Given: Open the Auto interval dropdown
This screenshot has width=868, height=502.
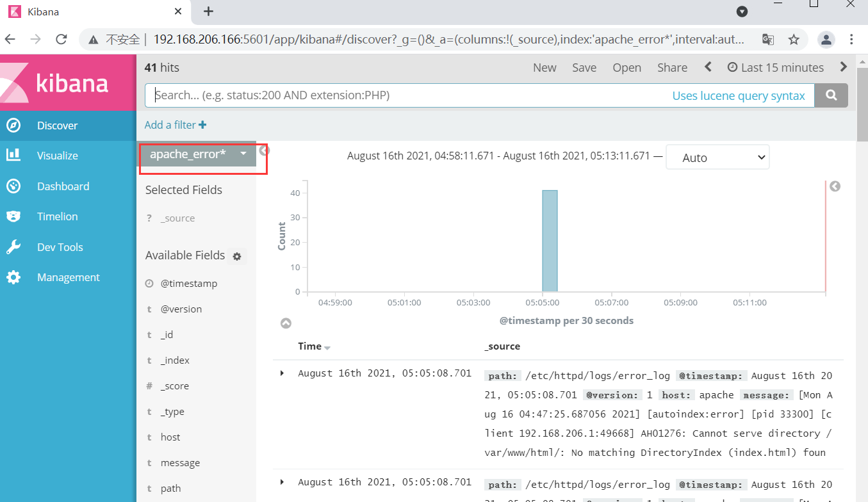Looking at the screenshot, I should click(717, 158).
